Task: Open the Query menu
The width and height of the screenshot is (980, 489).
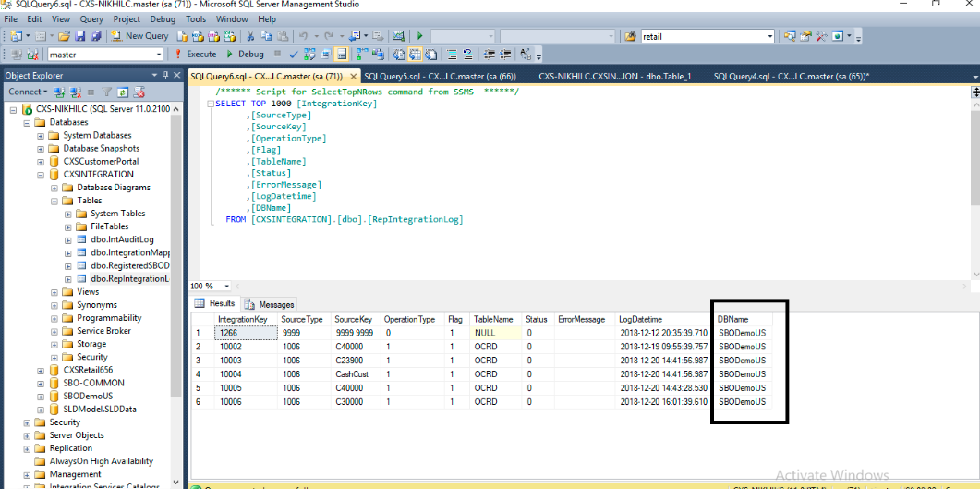Action: (x=91, y=19)
